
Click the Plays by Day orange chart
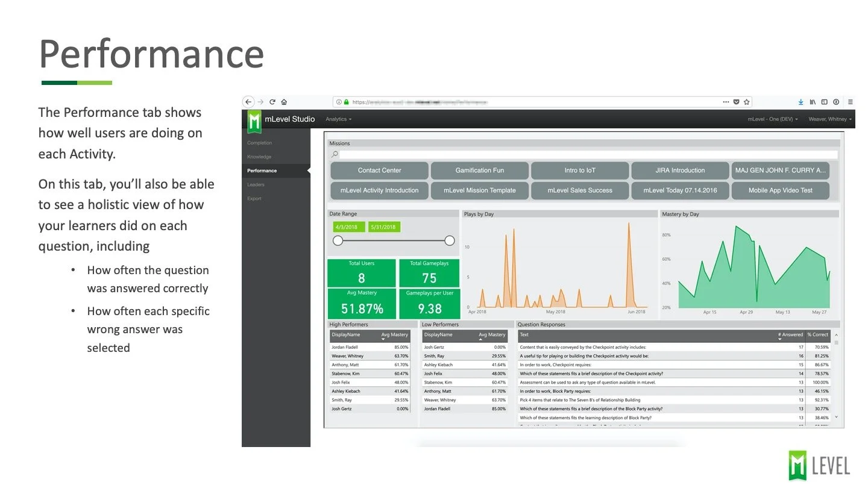[559, 265]
